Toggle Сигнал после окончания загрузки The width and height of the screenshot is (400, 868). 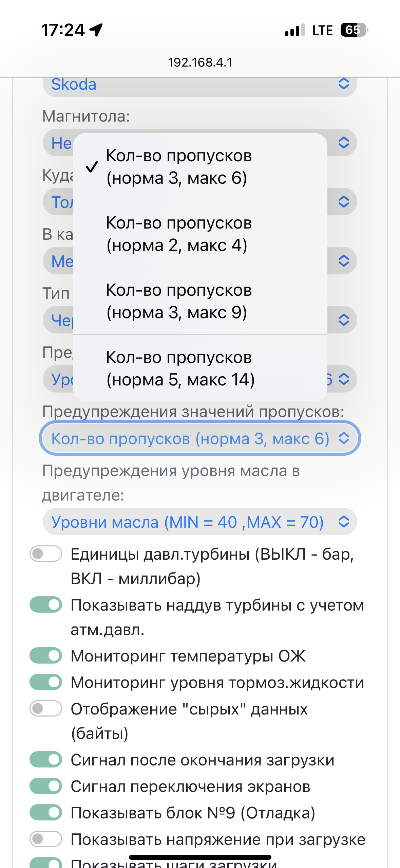pyautogui.click(x=46, y=760)
